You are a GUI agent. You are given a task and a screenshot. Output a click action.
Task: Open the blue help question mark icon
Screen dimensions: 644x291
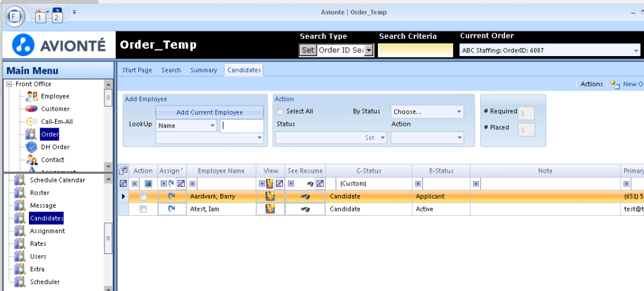point(57,11)
